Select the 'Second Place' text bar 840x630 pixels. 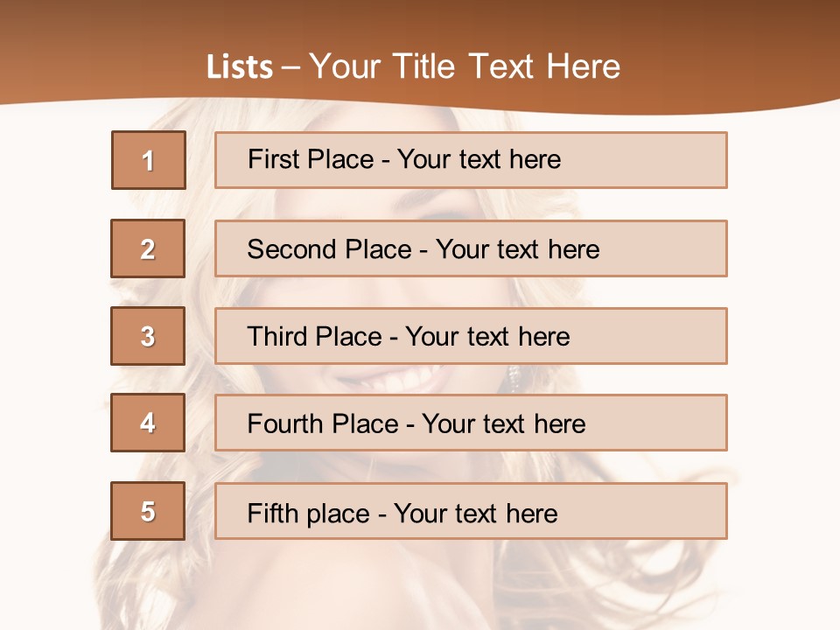click(x=471, y=248)
